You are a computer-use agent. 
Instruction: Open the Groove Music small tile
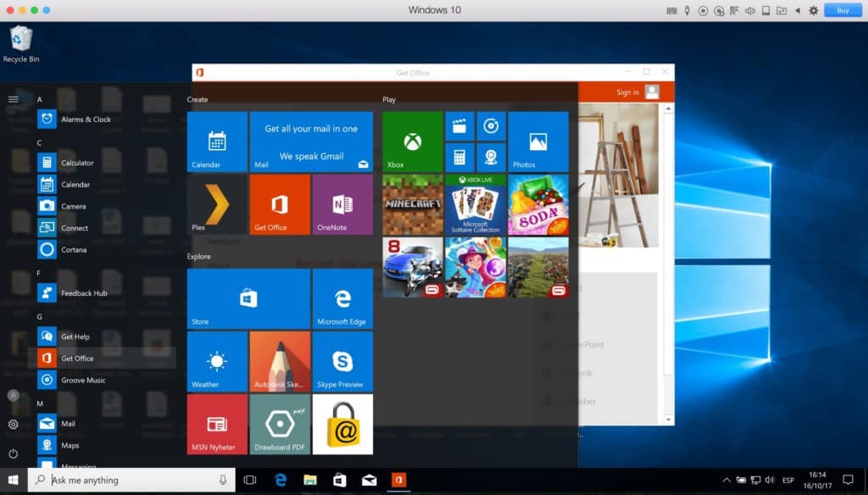[x=491, y=126]
